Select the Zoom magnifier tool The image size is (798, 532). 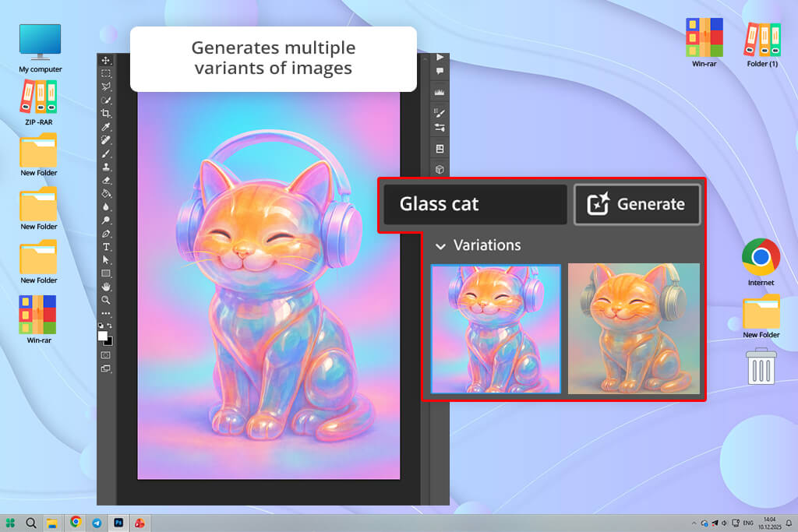tap(106, 300)
